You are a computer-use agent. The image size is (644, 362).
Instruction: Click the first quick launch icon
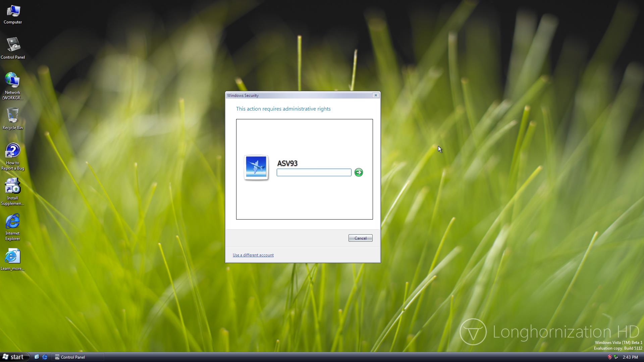(37, 357)
